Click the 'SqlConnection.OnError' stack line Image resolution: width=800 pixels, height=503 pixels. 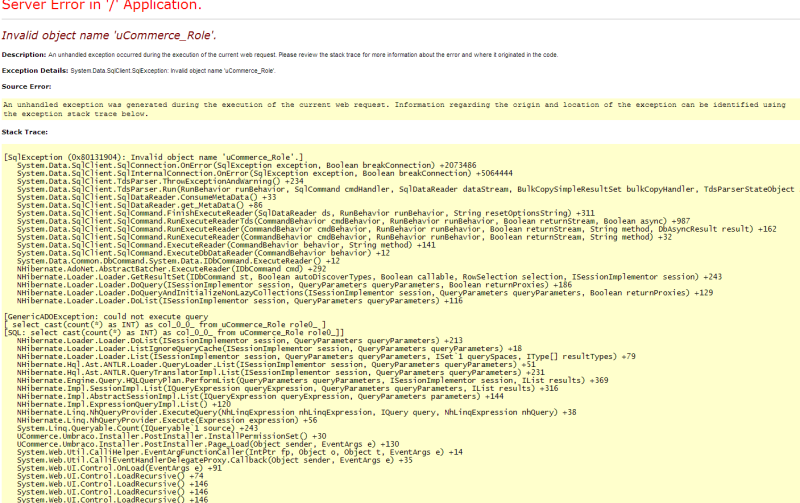tap(246, 165)
